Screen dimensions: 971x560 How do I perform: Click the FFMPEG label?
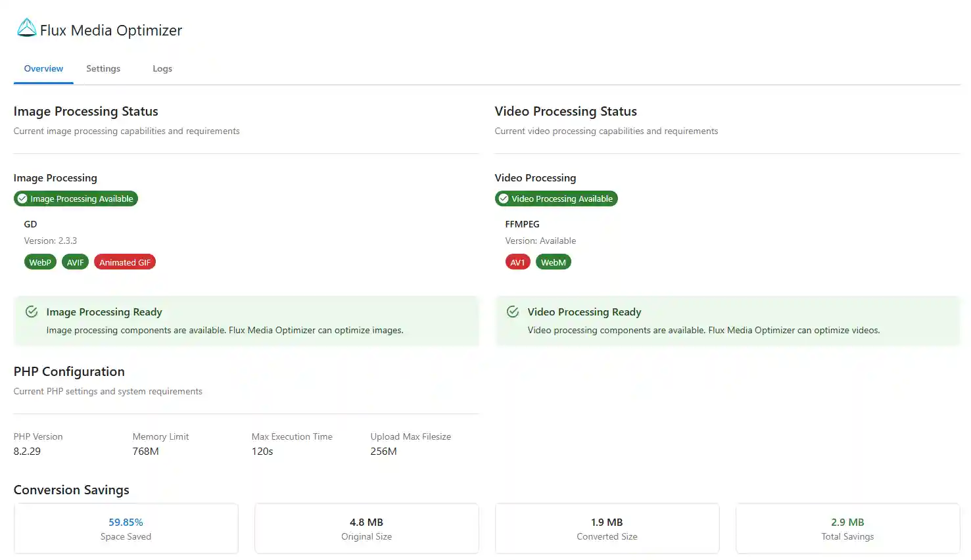point(523,224)
